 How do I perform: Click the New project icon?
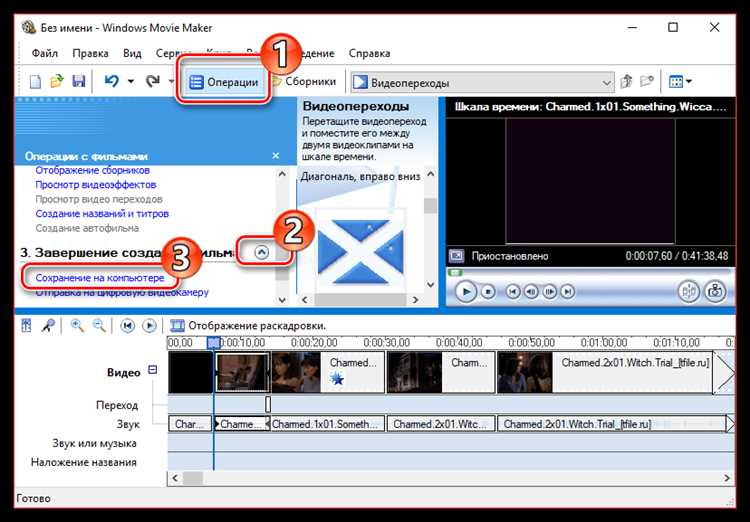coord(35,82)
